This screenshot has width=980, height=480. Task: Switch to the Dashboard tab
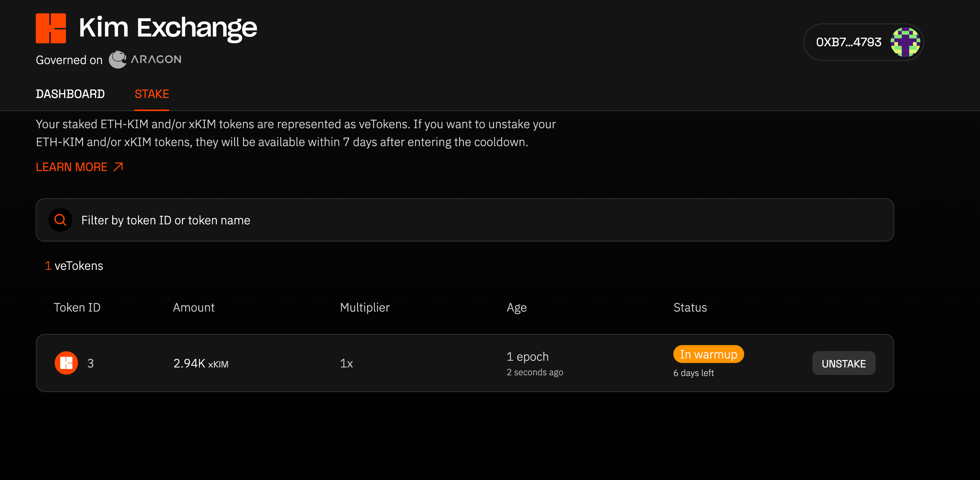70,94
